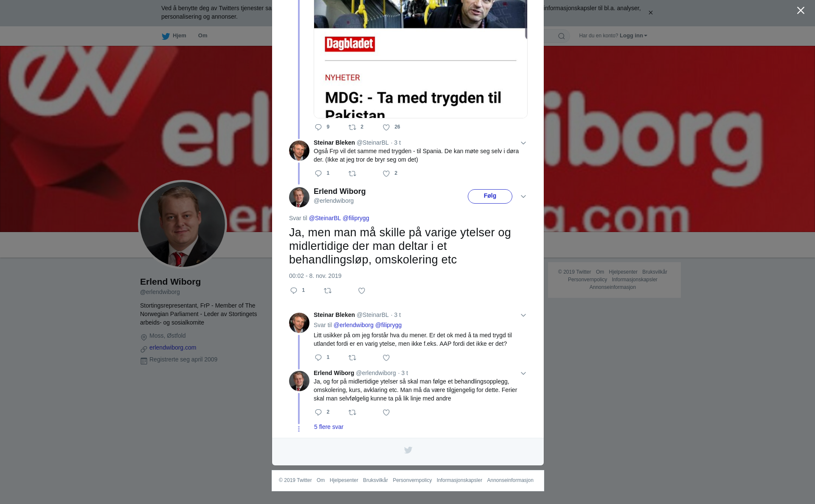
Task: Close the tweet overlay with the X
Action: (x=801, y=11)
